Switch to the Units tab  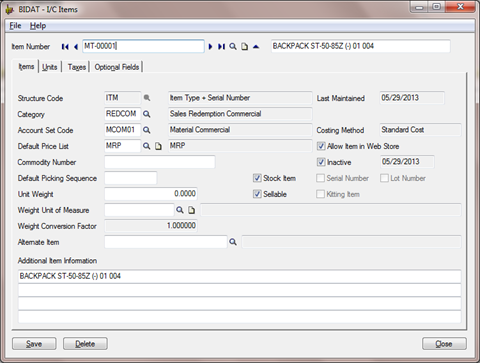[x=50, y=67]
